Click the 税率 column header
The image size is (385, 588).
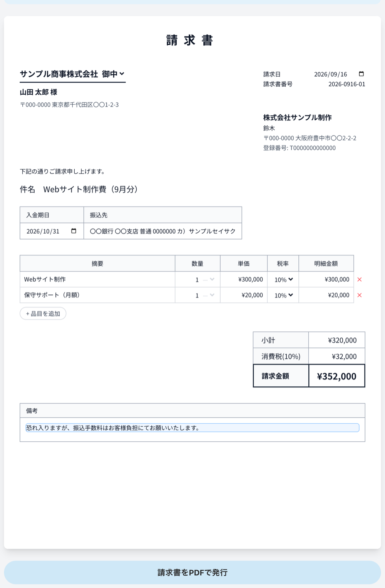(283, 264)
